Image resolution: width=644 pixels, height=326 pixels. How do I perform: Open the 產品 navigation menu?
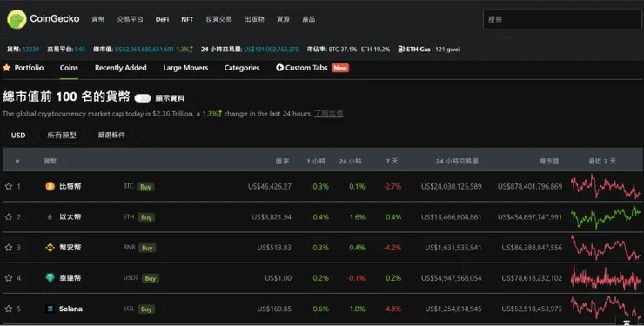click(308, 19)
